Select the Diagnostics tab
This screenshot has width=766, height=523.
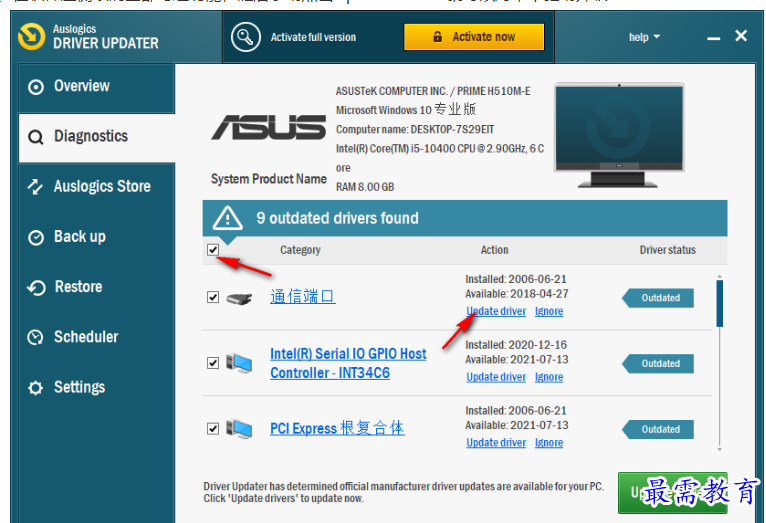97,137
